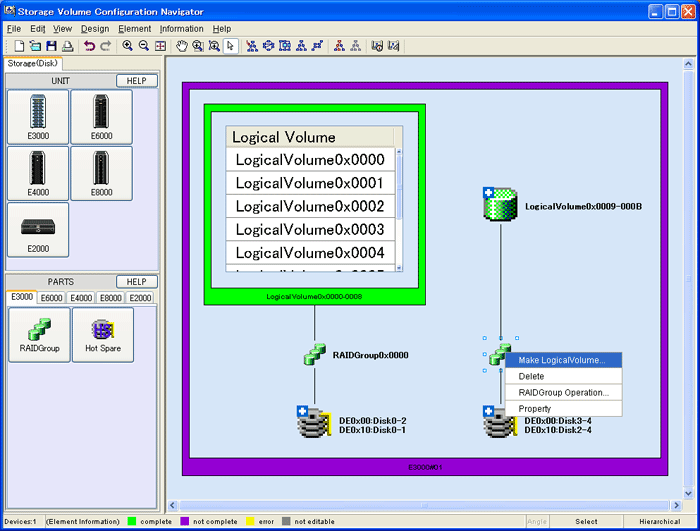Select the hand pan tool
The width and height of the screenshot is (700, 531).
[x=181, y=46]
